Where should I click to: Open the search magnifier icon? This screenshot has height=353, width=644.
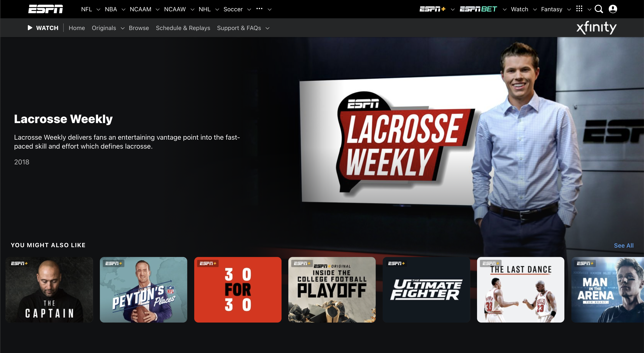[x=598, y=9]
